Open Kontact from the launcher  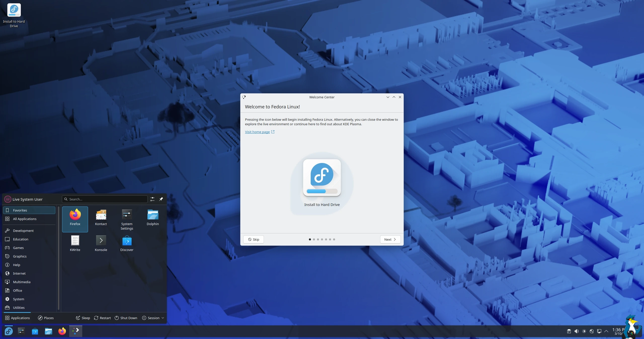pyautogui.click(x=101, y=218)
